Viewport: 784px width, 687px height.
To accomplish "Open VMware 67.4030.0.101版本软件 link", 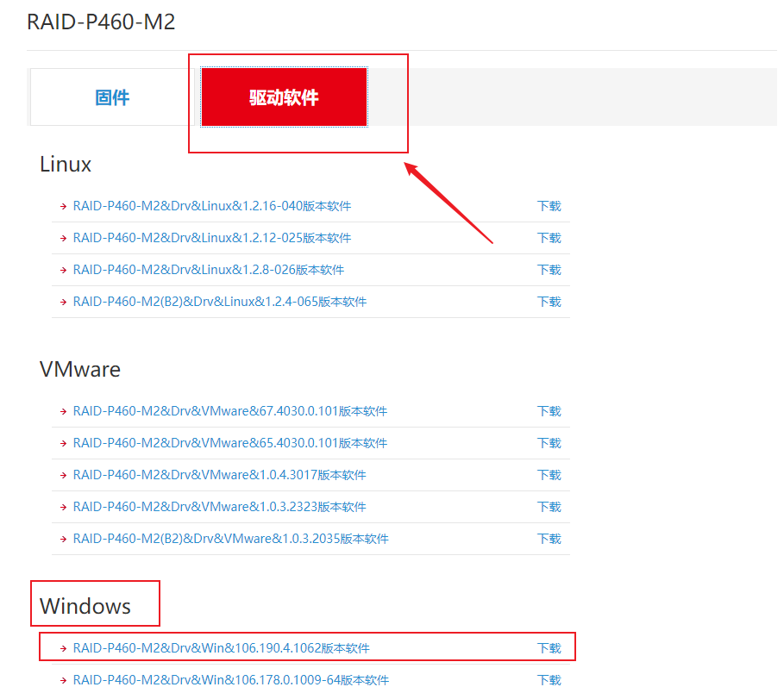I will coord(230,411).
